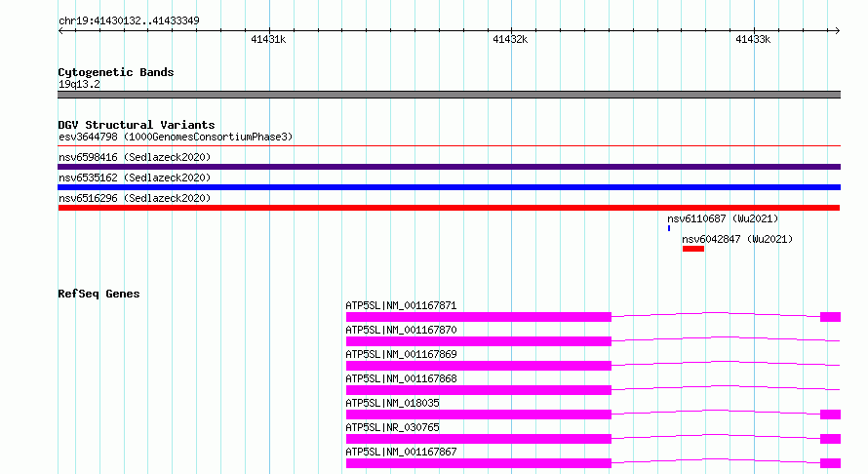The height and width of the screenshot is (474, 868).
Task: Click the ATP5SL|NM_018035 transcript label
Action: 392,403
